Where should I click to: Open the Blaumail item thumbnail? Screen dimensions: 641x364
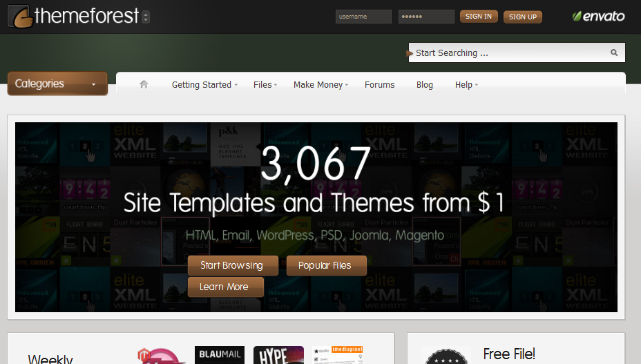(x=220, y=355)
